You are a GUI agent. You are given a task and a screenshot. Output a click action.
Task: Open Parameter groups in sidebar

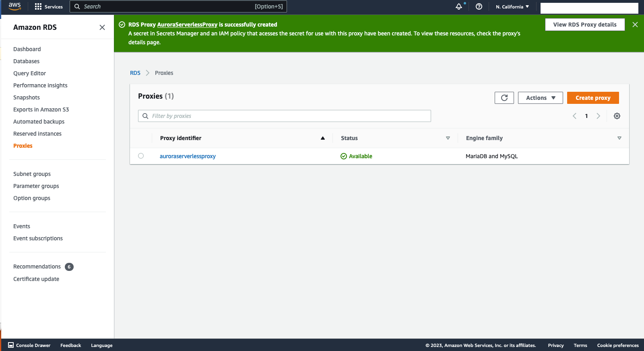coord(36,186)
